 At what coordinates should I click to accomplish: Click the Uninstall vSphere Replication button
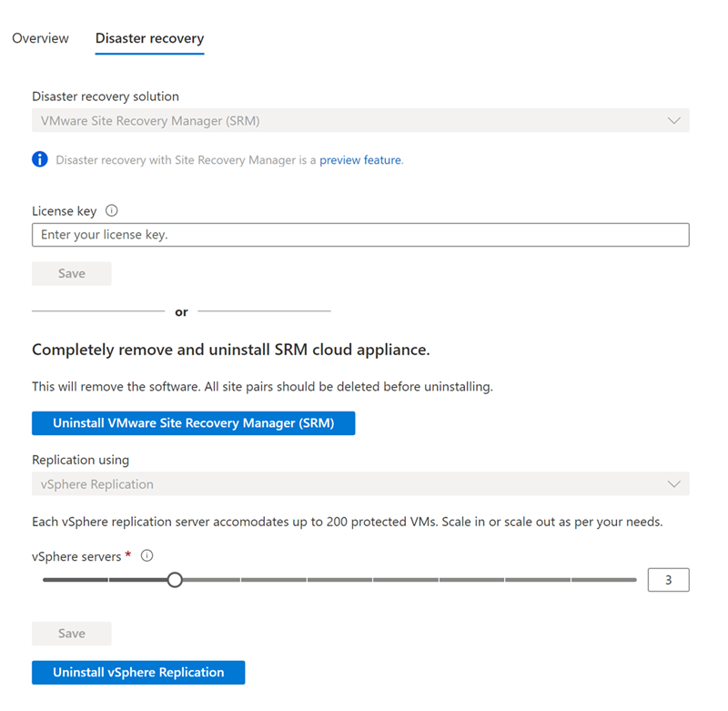pos(138,673)
